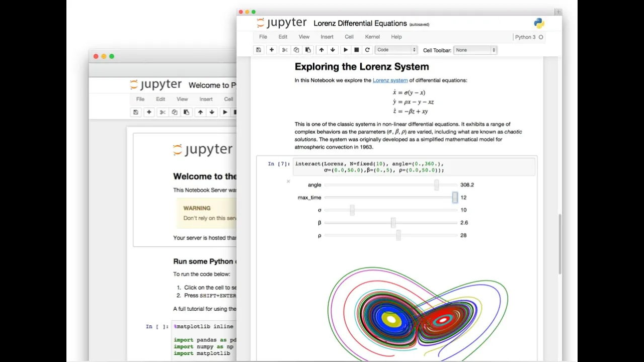Click the ρ value 28
Screen dimensions: 644x362
[463, 235]
